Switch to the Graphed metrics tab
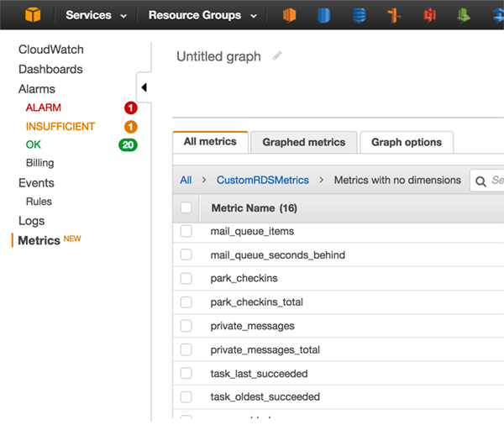 coord(304,142)
